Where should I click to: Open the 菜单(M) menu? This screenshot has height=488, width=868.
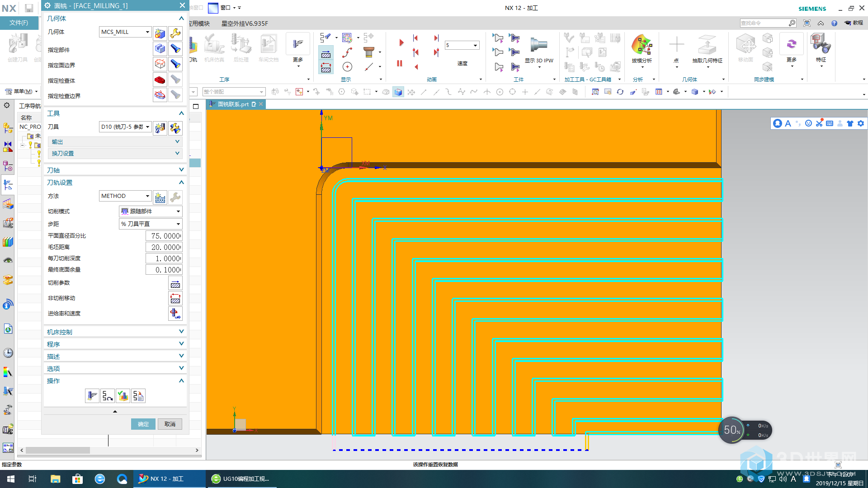point(22,91)
